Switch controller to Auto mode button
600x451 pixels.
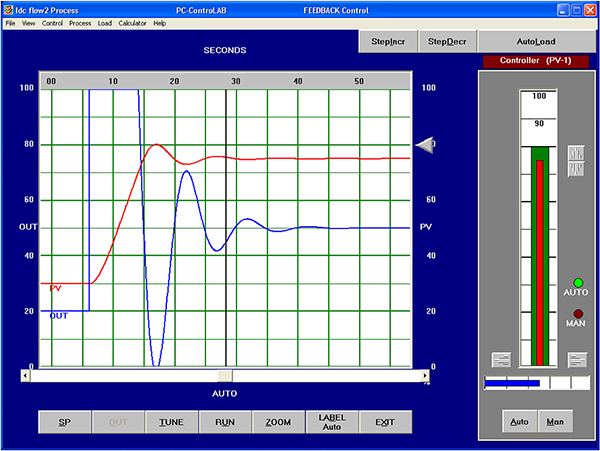pyautogui.click(x=519, y=421)
